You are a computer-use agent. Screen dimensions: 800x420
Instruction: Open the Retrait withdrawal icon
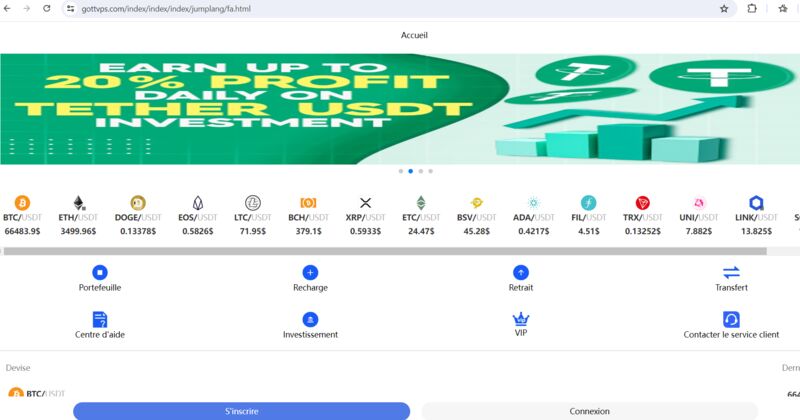pos(520,273)
